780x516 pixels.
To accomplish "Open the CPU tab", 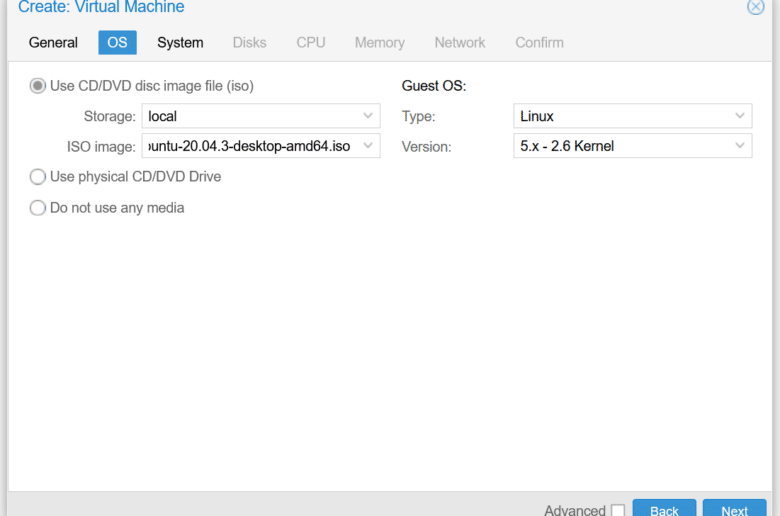I will (x=311, y=43).
